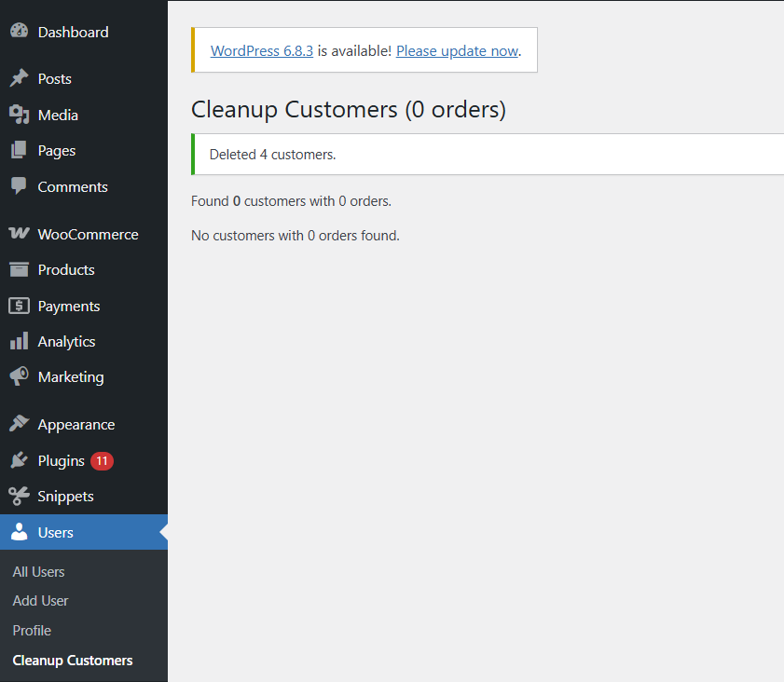Viewport: 784px width, 682px height.
Task: Select the Users person icon
Action: pos(19,532)
